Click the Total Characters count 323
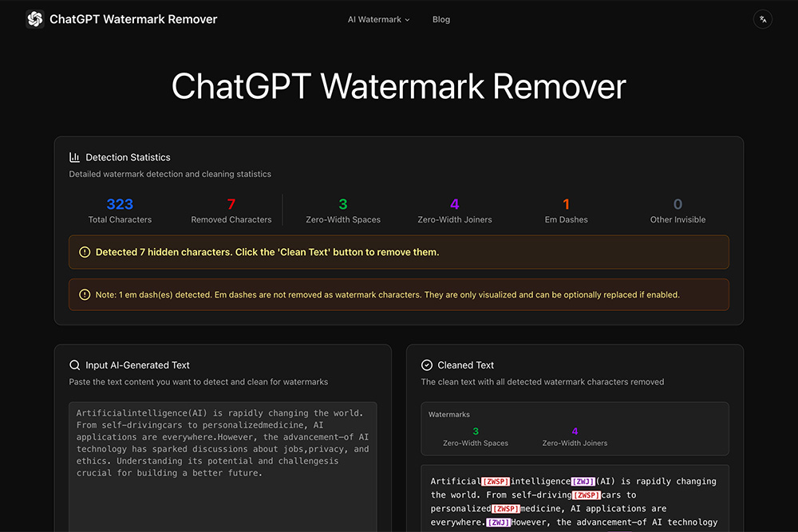This screenshot has height=532, width=798. click(x=120, y=204)
